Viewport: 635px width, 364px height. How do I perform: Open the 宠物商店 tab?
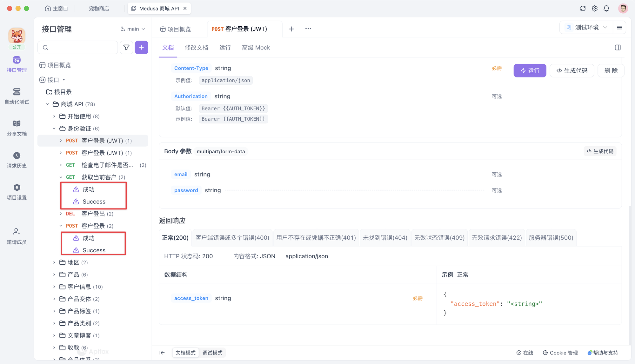[x=99, y=9]
